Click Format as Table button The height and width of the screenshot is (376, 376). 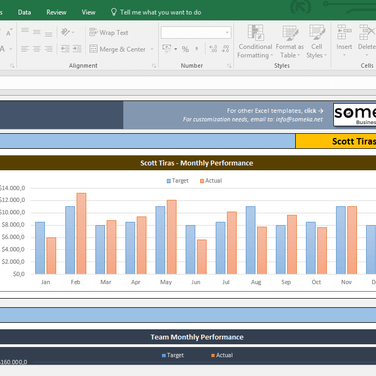[289, 42]
